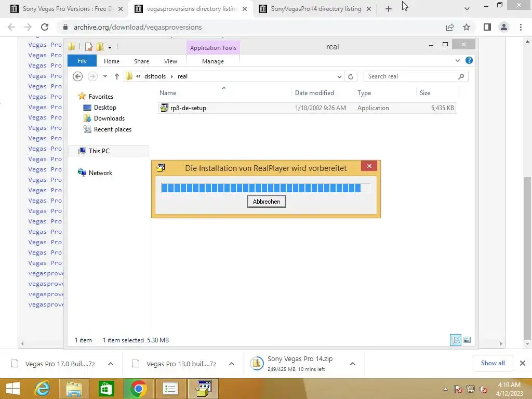Click the search magnifier icon
532x399 pixels.
coord(461,76)
